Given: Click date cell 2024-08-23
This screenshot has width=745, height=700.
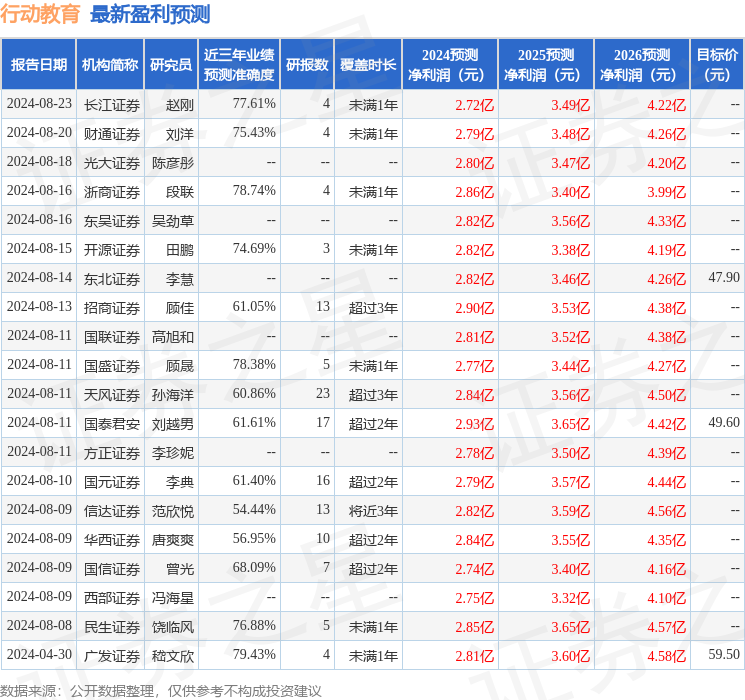Looking at the screenshot, I should click(39, 104).
